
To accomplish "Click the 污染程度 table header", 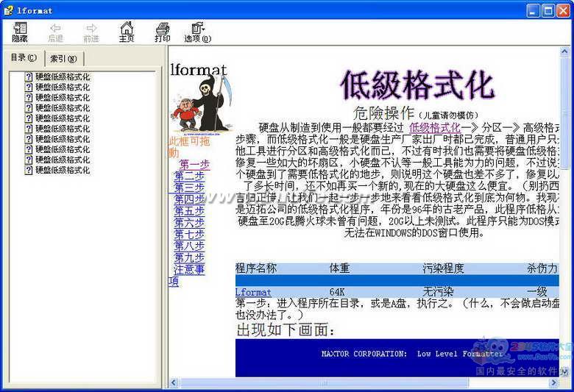I will 443,268.
